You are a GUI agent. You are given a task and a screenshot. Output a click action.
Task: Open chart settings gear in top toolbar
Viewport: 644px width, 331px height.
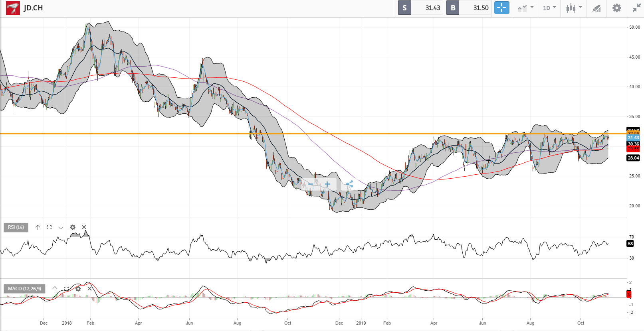tap(617, 8)
